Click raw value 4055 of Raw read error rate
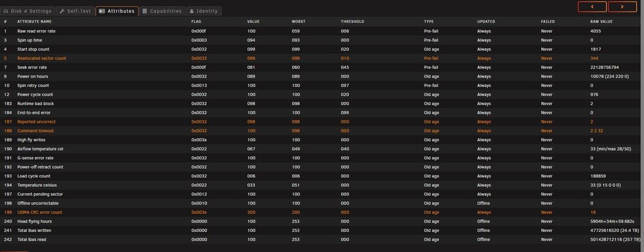Screen dimensions: 644x252 pos(595,31)
